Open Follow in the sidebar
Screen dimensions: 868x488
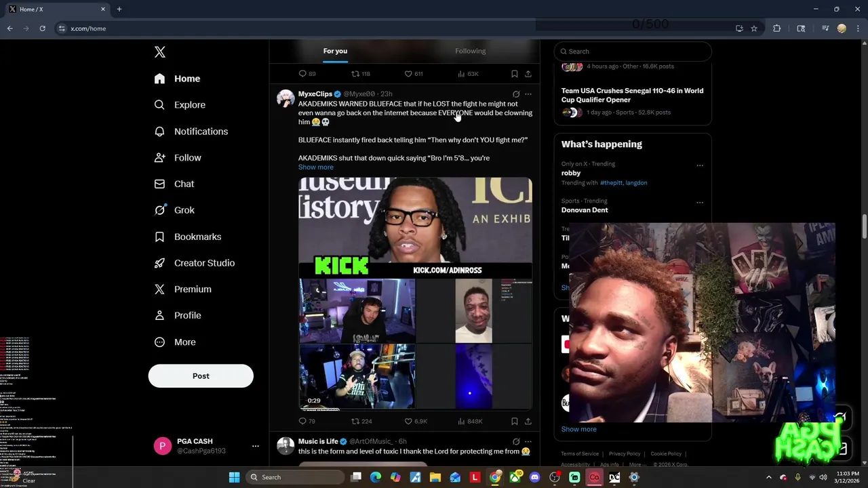click(x=178, y=158)
